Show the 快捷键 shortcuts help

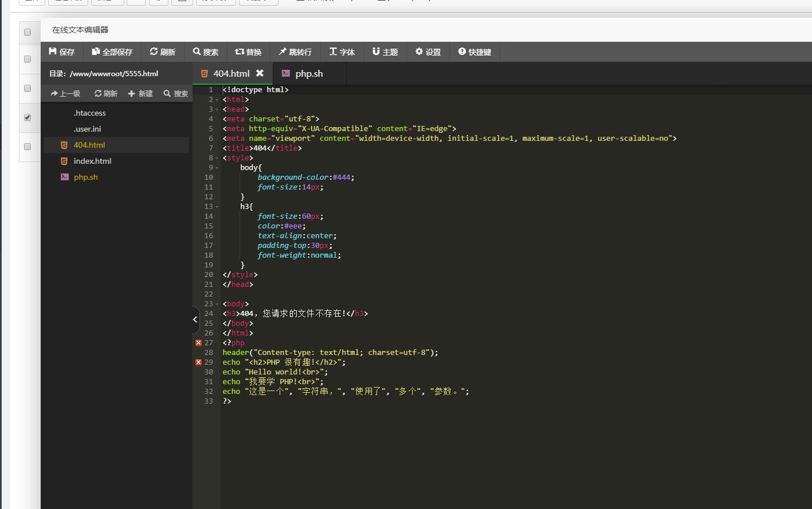pyautogui.click(x=474, y=52)
